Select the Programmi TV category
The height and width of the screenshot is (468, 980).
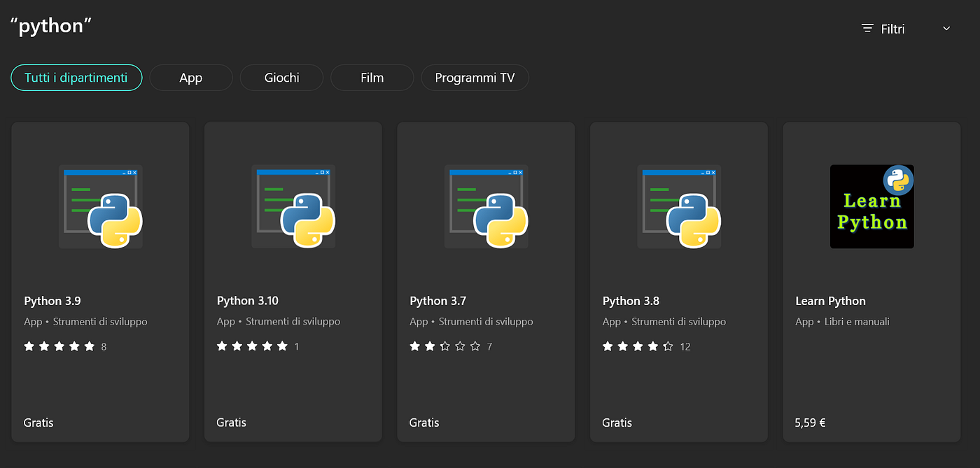click(x=475, y=78)
